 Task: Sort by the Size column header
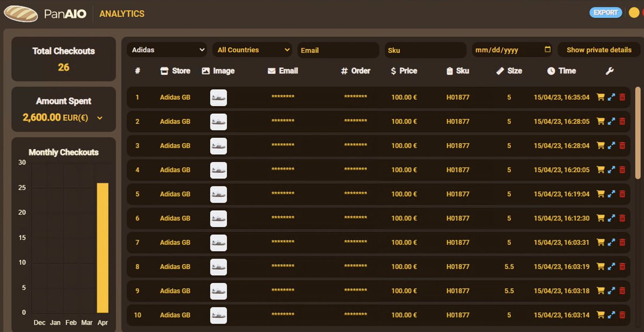pyautogui.click(x=509, y=71)
